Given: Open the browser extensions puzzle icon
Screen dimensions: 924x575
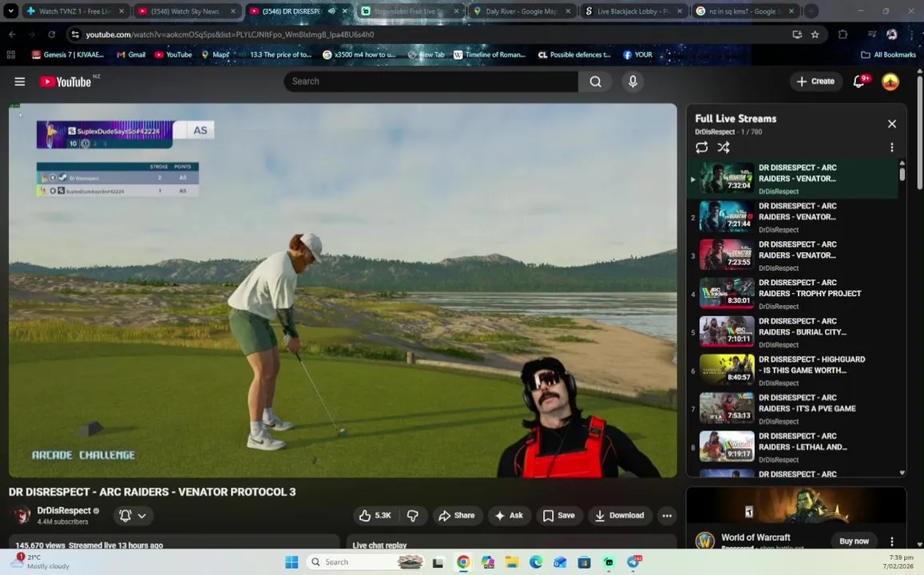Looking at the screenshot, I should click(x=843, y=35).
